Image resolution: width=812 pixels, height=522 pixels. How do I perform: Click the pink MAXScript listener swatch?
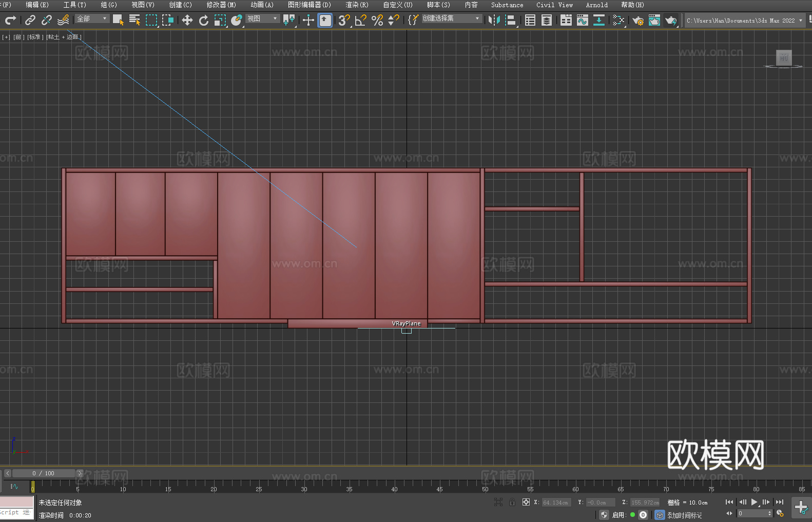tap(17, 501)
